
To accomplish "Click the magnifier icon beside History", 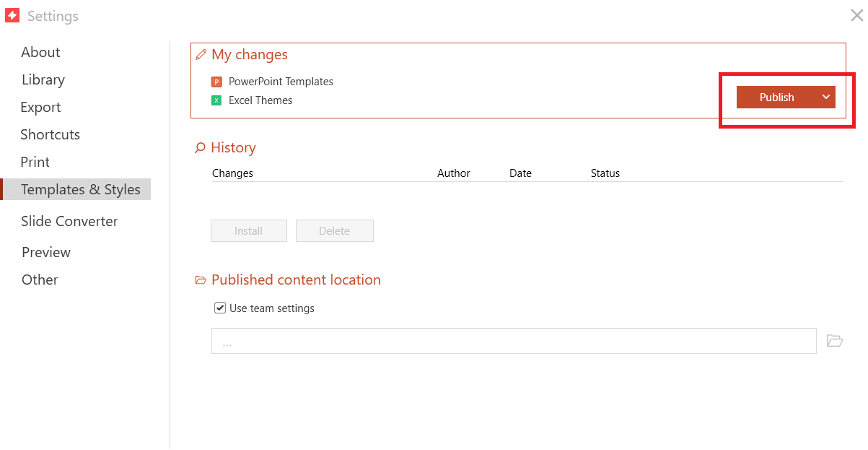I will click(x=200, y=147).
